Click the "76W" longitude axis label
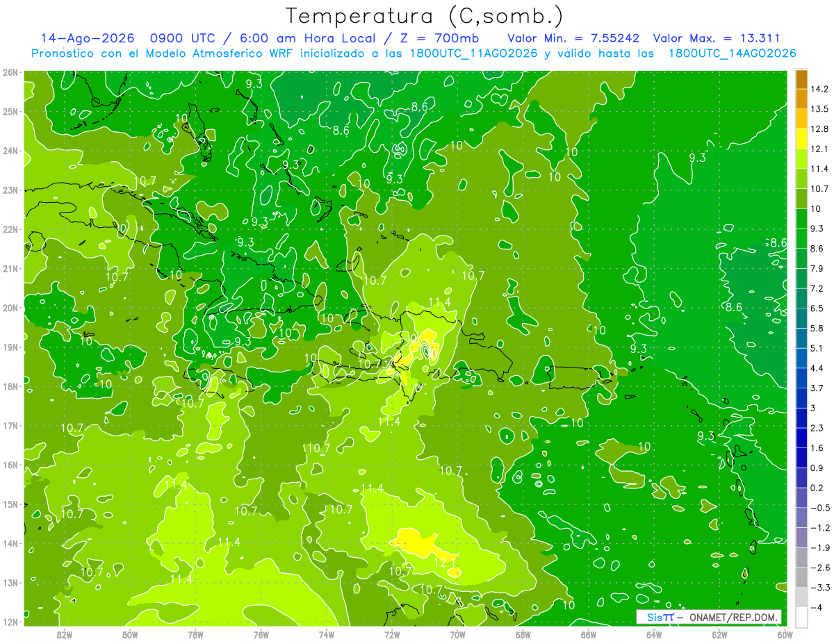The image size is (834, 644). 261,634
